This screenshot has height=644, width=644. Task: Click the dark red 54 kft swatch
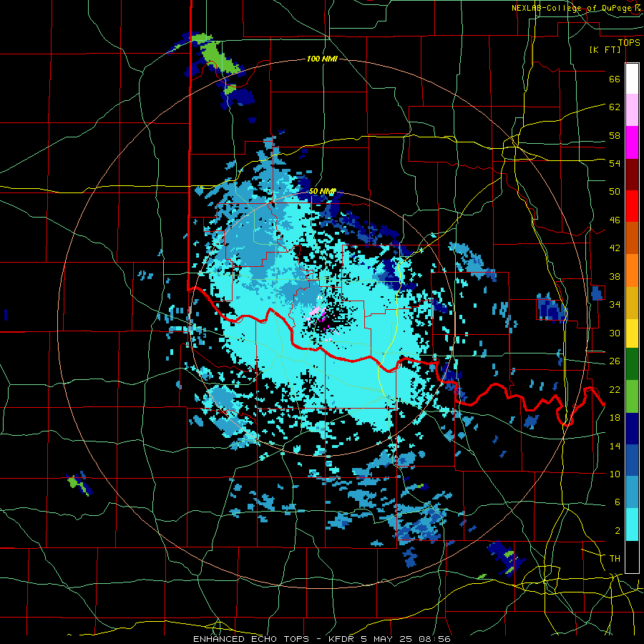tap(632, 175)
